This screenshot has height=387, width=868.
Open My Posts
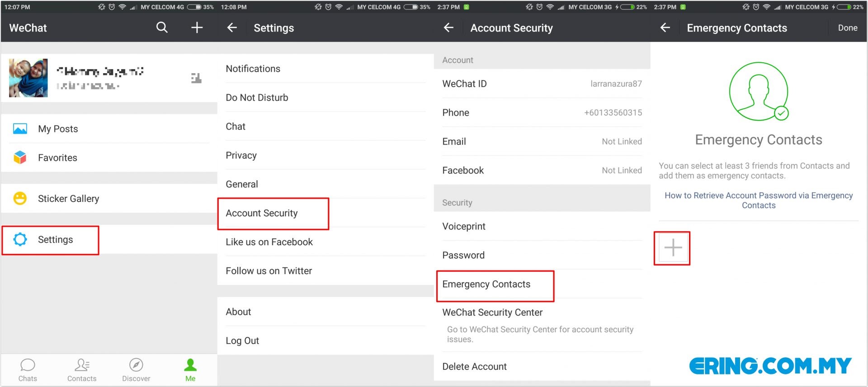tap(109, 129)
